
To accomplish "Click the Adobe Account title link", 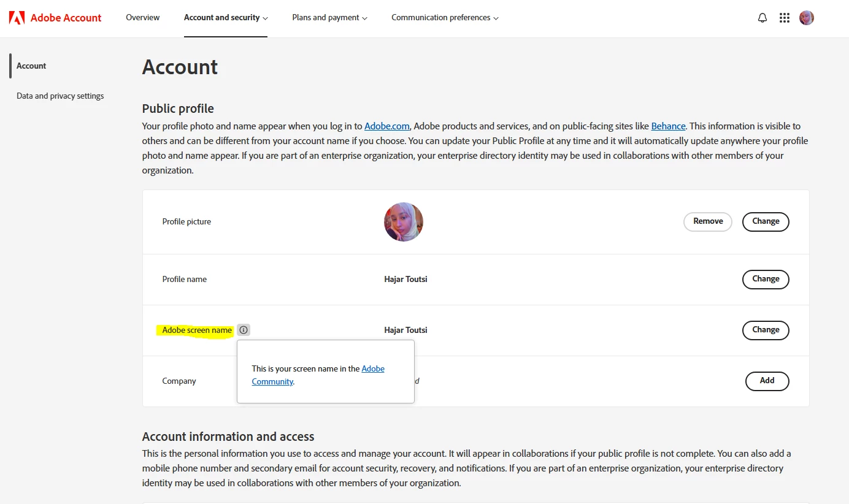I will (x=66, y=18).
